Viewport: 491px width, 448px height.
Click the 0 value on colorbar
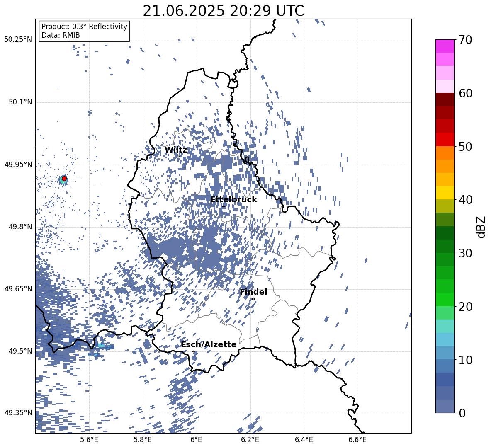tap(462, 413)
